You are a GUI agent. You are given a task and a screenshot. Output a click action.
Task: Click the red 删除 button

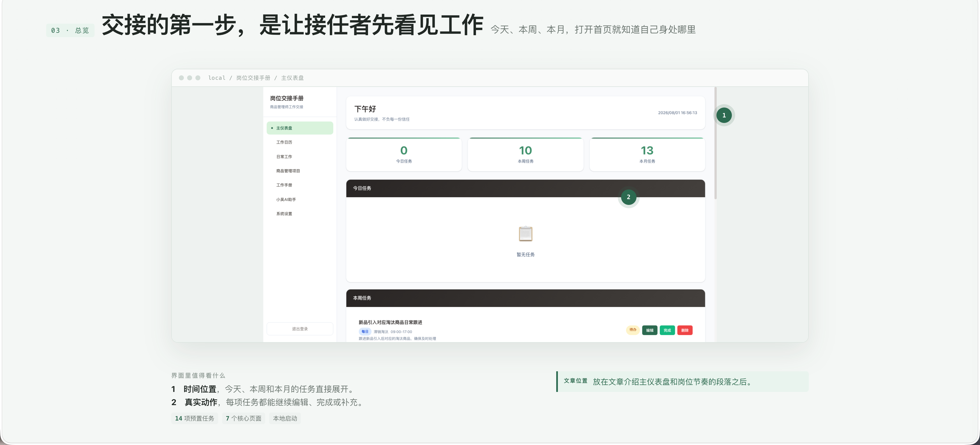685,330
